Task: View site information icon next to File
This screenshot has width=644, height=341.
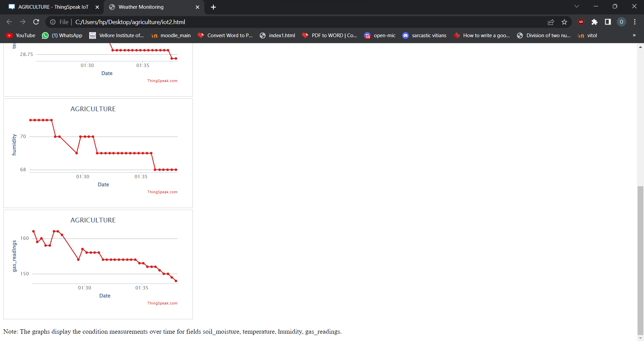Action: tap(53, 22)
